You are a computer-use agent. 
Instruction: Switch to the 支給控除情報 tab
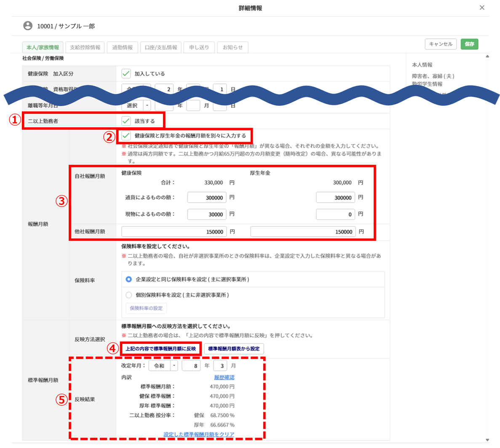tap(85, 47)
